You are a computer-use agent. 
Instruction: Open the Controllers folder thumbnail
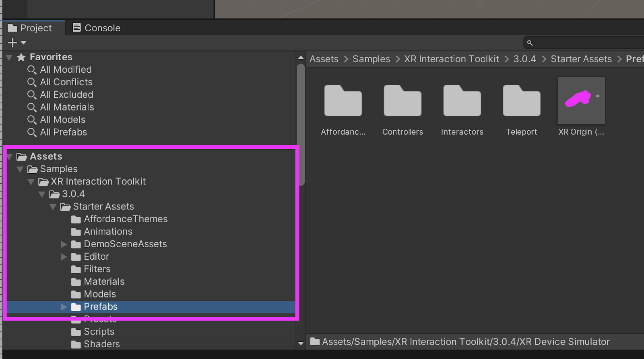tap(402, 101)
